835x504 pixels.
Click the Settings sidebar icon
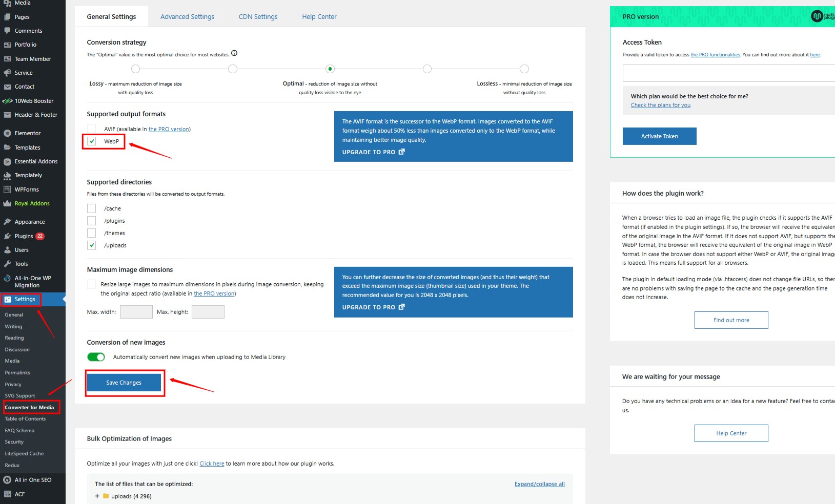pyautogui.click(x=8, y=299)
